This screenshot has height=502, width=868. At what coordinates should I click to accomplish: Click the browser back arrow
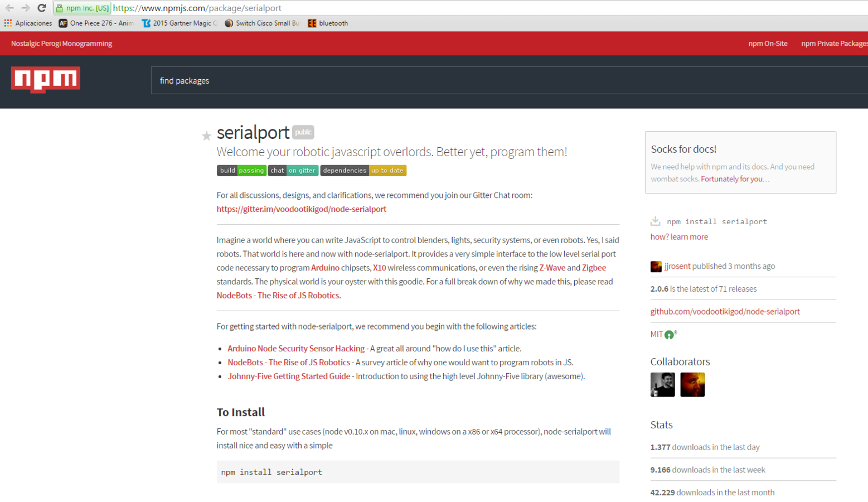click(9, 8)
